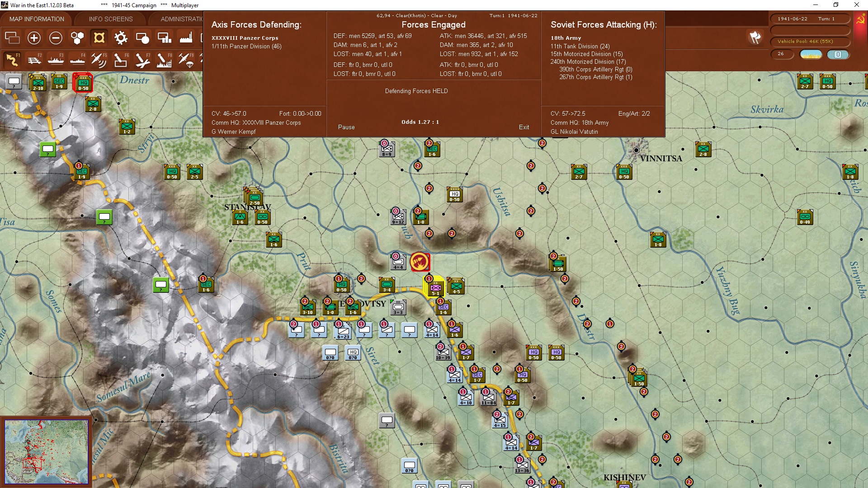This screenshot has width=868, height=488.
Task: Zoom in with the plus icon
Action: tap(34, 38)
